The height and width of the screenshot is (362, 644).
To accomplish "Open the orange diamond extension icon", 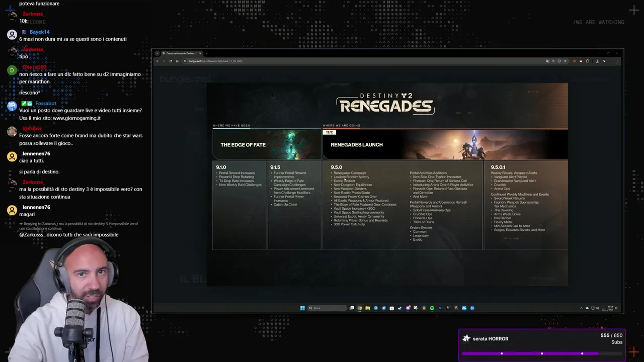I will (574, 61).
